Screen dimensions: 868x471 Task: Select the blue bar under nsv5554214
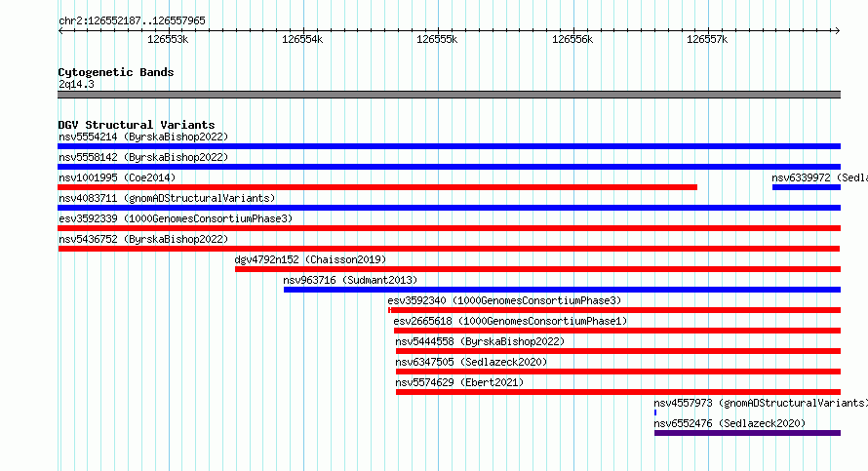(449, 146)
